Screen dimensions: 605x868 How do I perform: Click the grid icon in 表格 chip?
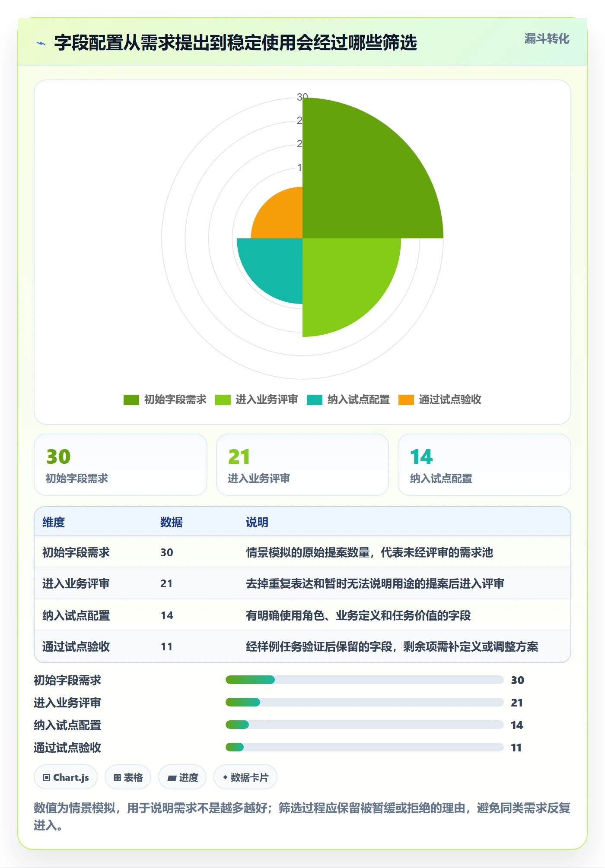[117, 778]
